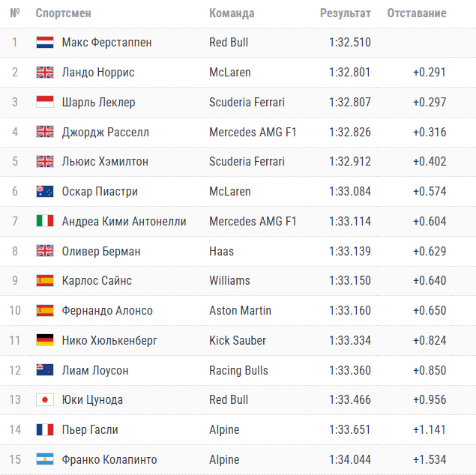476x475 pixels.
Task: Click Argentine flag beside Франко Колапинто
Action: pyautogui.click(x=44, y=459)
